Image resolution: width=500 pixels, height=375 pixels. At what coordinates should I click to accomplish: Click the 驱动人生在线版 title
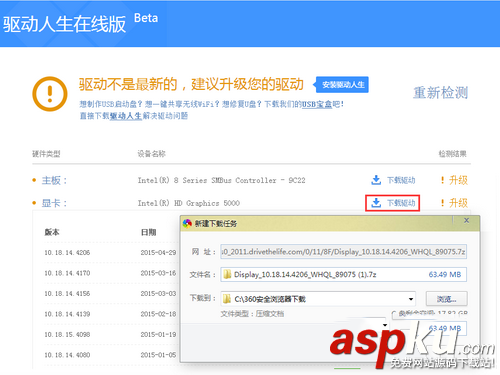[x=64, y=24]
